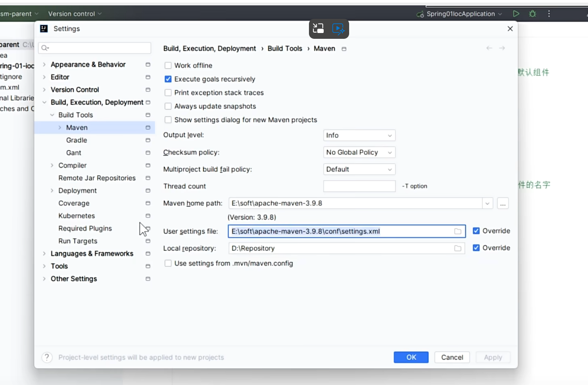Screen dimensions: 588x385
Task: Click folder icon in User settings file field
Action: point(458,231)
